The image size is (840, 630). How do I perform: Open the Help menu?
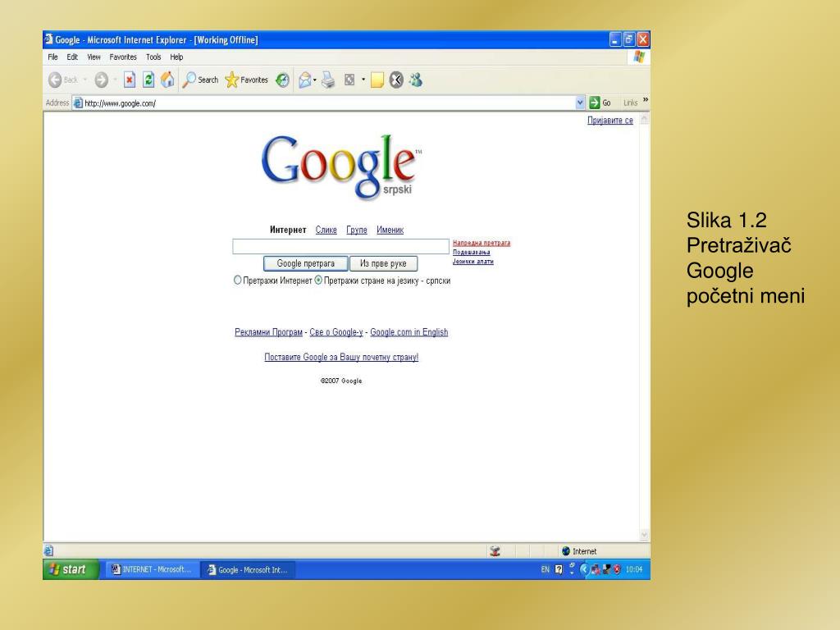coord(177,57)
